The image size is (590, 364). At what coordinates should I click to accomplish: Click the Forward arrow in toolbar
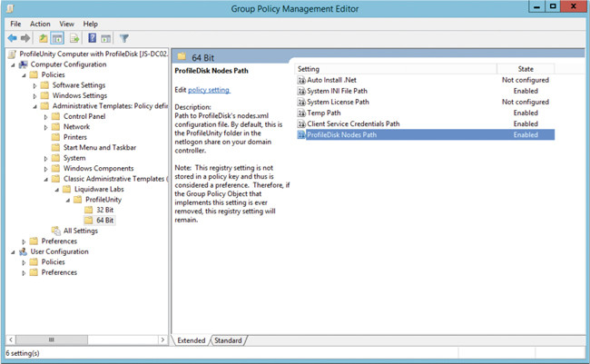coord(25,38)
